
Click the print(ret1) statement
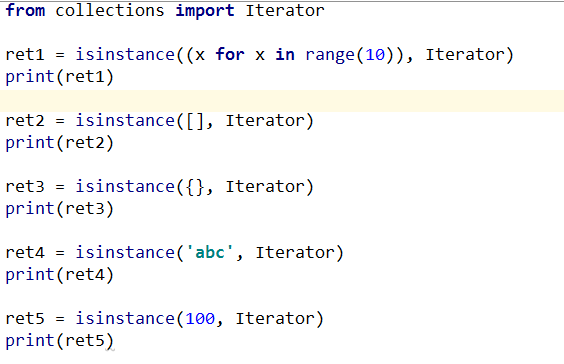(x=60, y=77)
